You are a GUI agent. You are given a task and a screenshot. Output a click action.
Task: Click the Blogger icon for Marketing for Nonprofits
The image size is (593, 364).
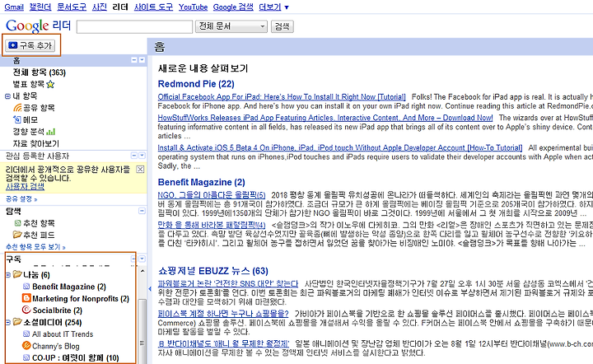tap(26, 298)
